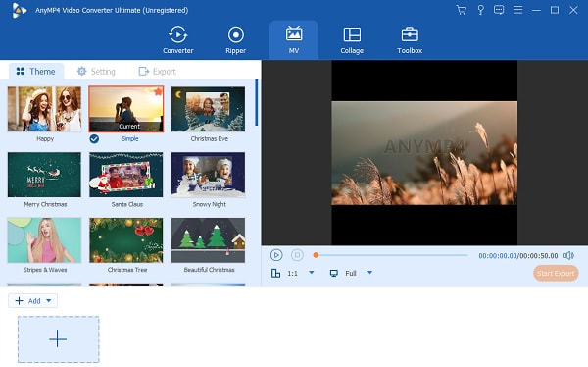This screenshot has height=367, width=588.
Task: Click the large plus add media box
Action: 59,340
